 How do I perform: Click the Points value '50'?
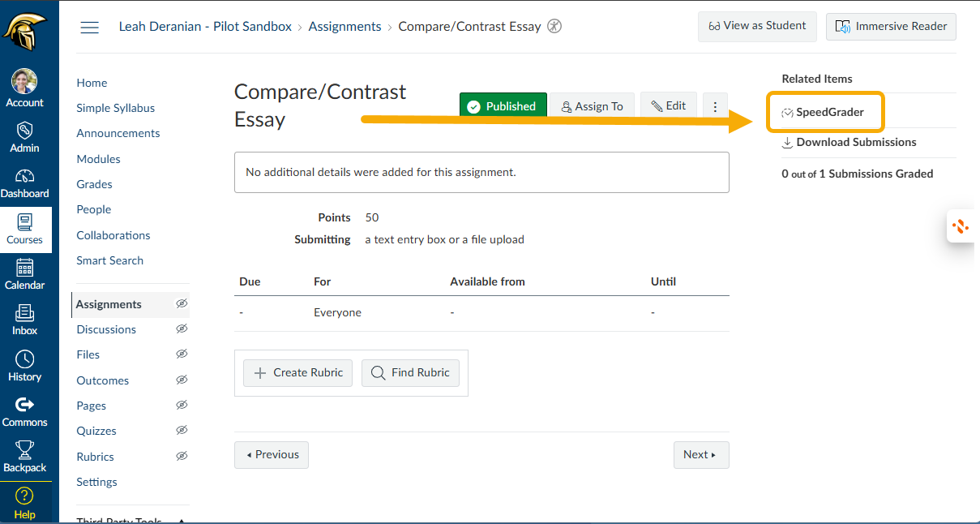pyautogui.click(x=372, y=217)
